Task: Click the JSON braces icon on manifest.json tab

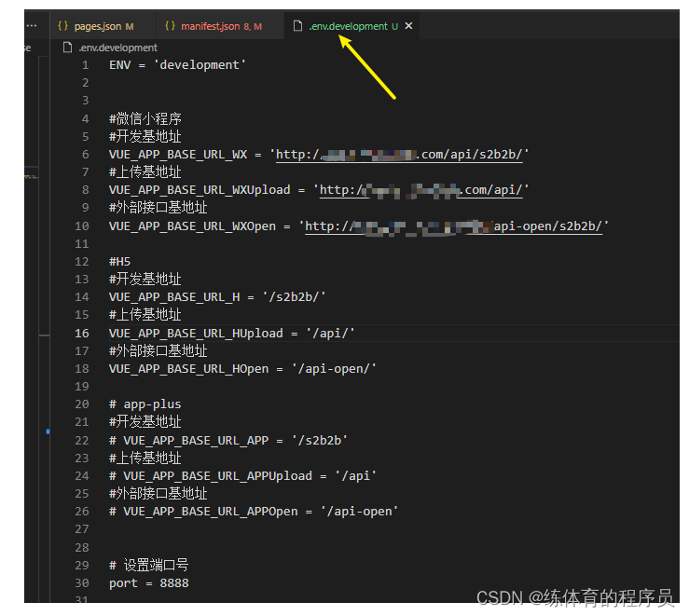Action: pos(171,27)
